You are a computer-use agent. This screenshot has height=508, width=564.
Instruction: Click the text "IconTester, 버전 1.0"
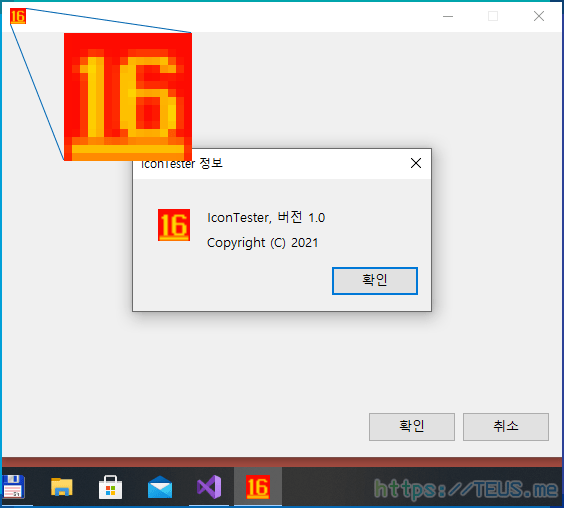[266, 217]
